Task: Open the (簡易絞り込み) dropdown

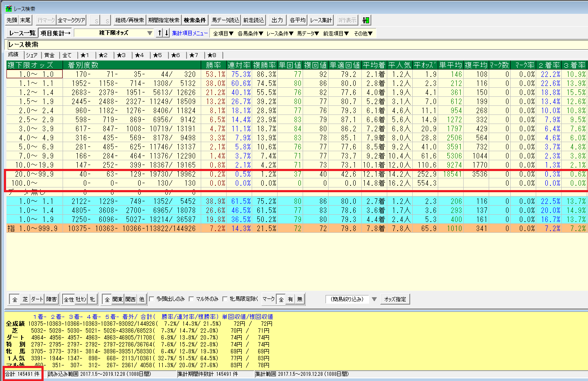Action: [x=374, y=299]
